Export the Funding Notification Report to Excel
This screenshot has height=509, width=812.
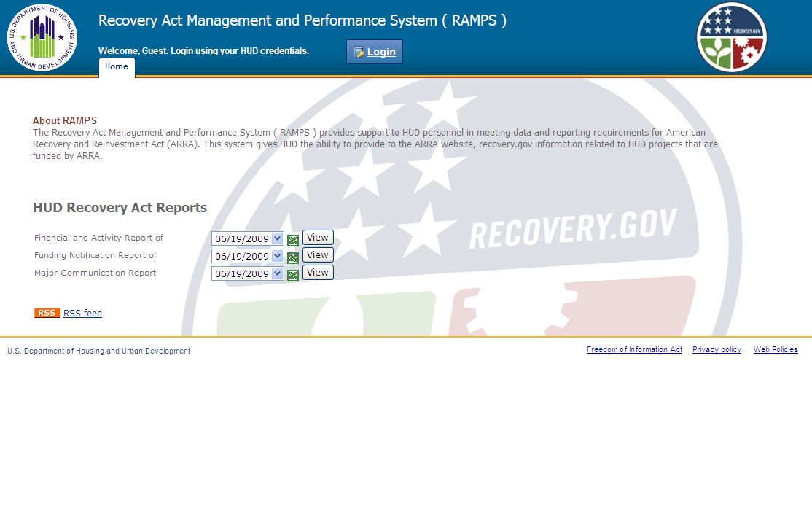pos(293,257)
